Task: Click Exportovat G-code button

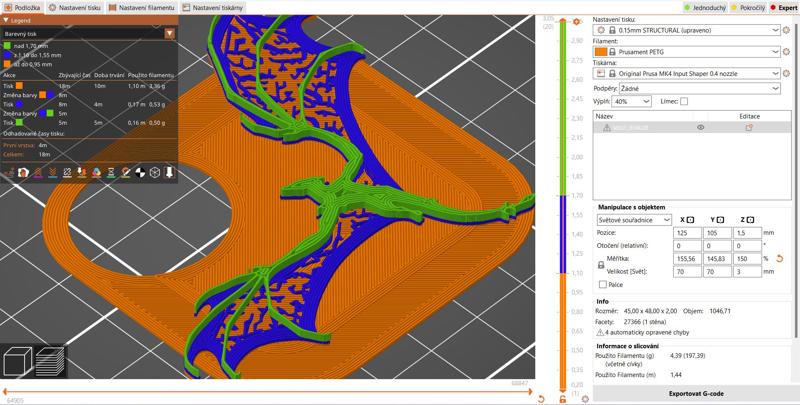Action: [696, 394]
